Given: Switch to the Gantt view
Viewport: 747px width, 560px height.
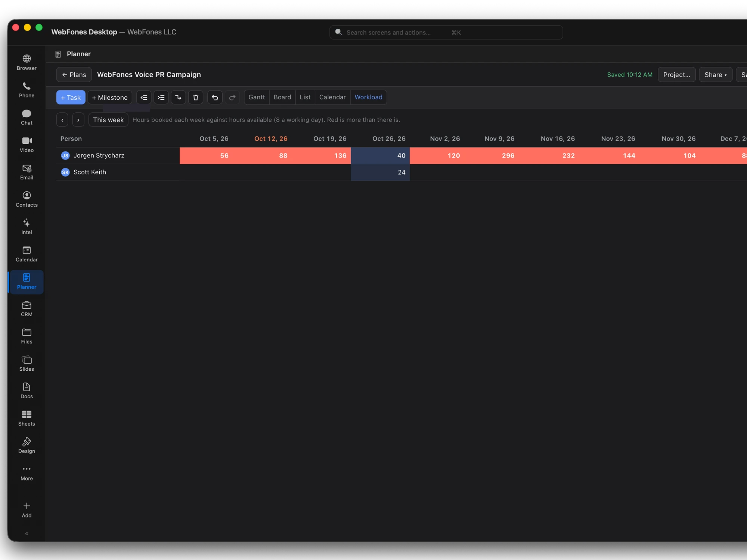Looking at the screenshot, I should pos(257,97).
